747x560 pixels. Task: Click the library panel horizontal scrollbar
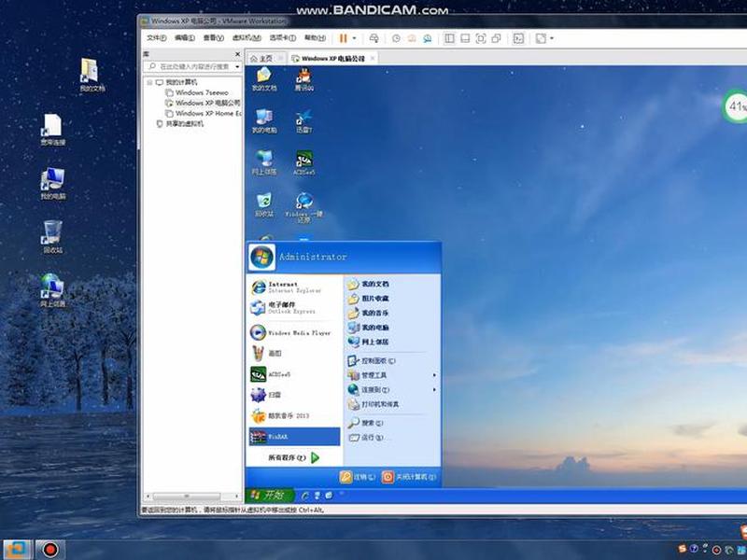pos(187,496)
